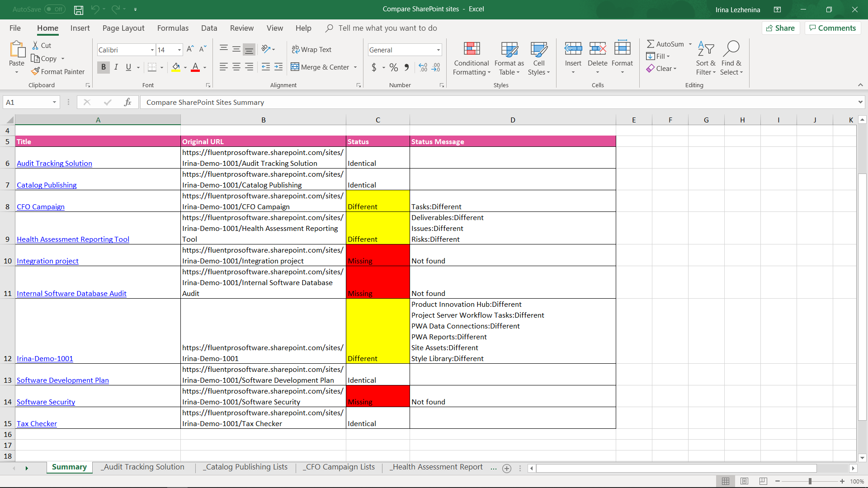Click the Paste clipboard icon
The image size is (868, 488).
[x=17, y=50]
